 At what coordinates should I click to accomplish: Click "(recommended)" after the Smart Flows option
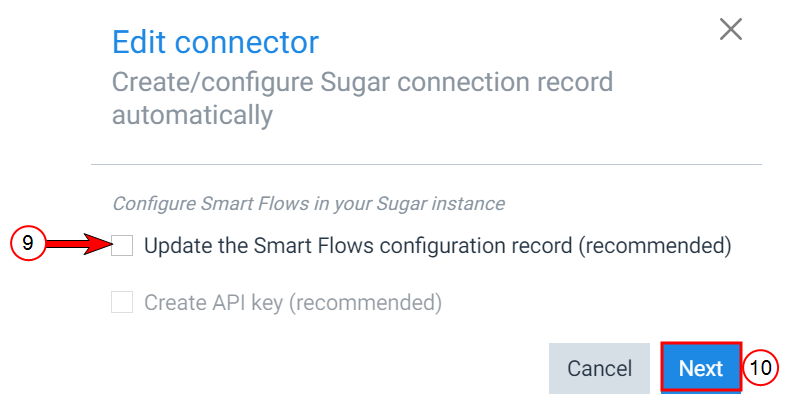pos(655,245)
